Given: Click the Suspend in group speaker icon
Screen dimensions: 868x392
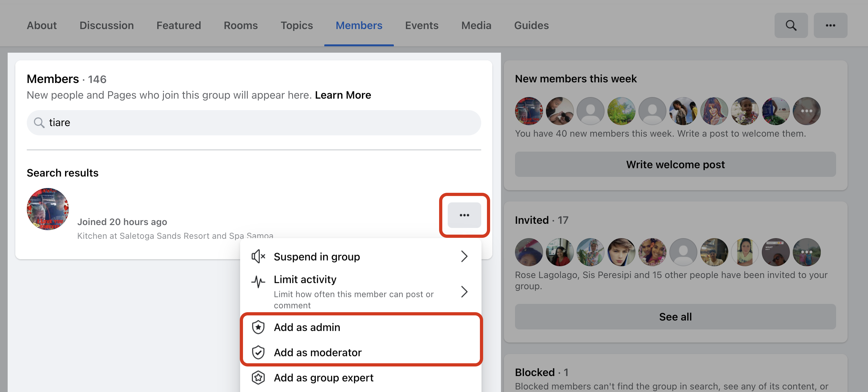Looking at the screenshot, I should pos(258,256).
